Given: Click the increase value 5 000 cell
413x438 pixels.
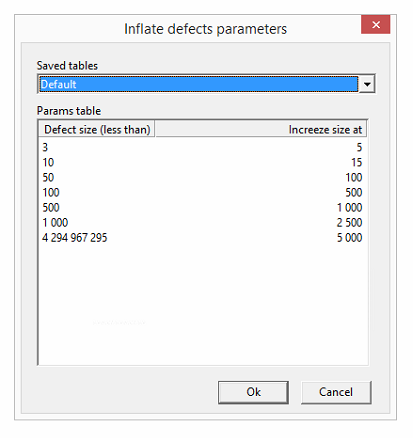Looking at the screenshot, I should pyautogui.click(x=349, y=238).
